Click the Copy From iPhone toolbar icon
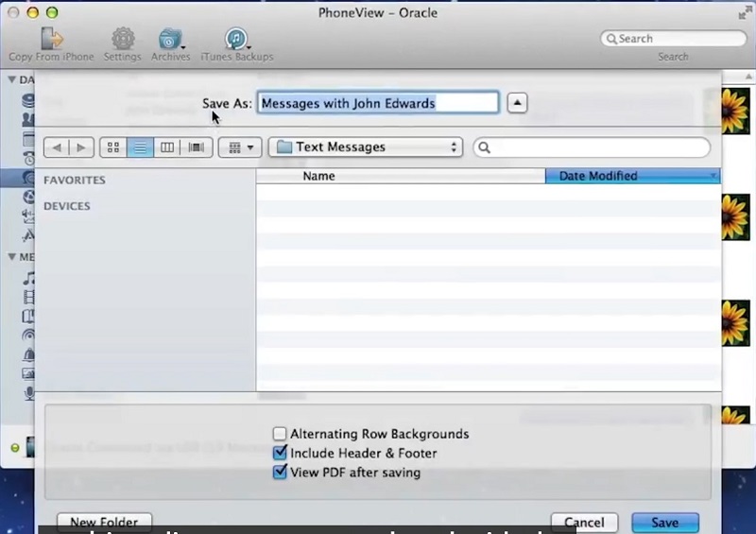Screen dimensions: 756x534 pos(51,40)
